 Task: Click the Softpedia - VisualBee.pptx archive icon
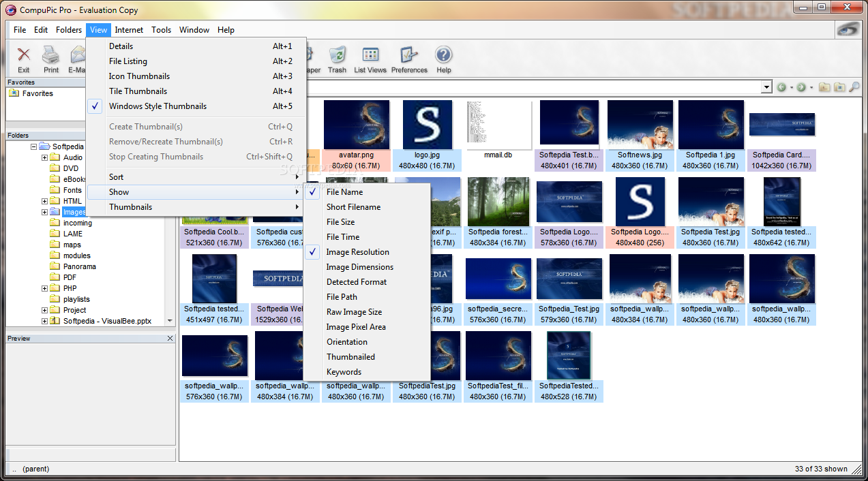click(55, 321)
